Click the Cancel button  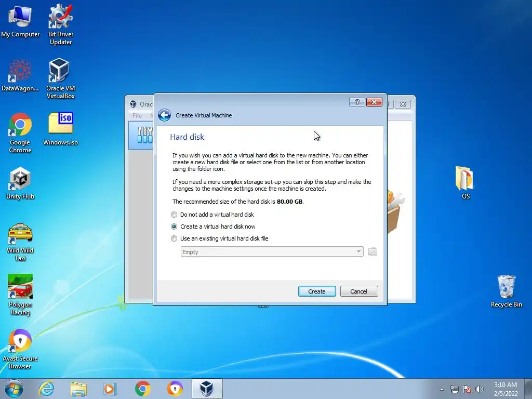coord(359,291)
